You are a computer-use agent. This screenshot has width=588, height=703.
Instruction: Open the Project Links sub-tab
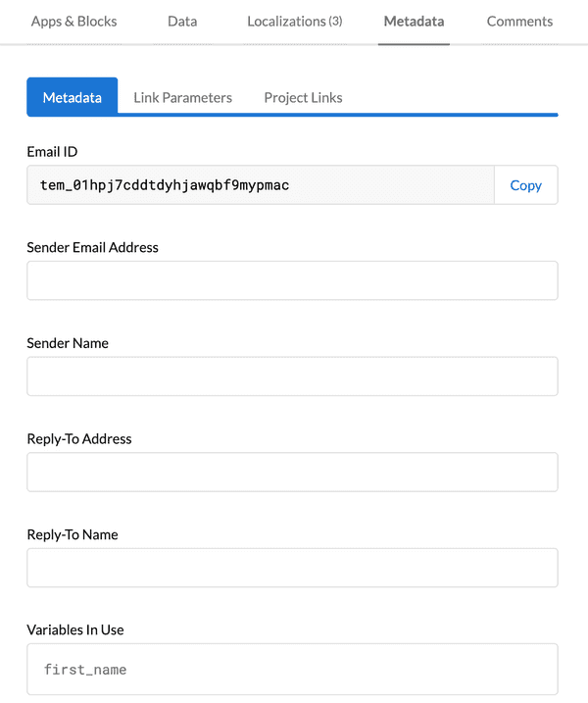[x=303, y=97]
